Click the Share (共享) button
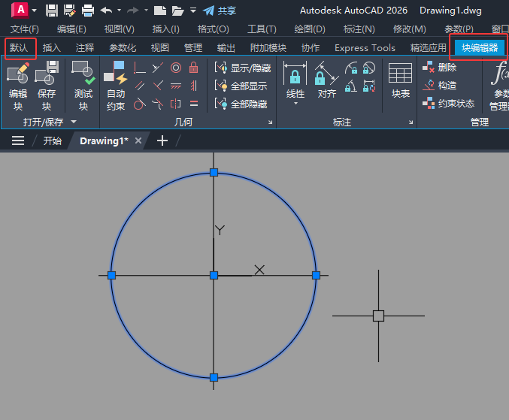This screenshot has height=420, width=509. [x=220, y=11]
